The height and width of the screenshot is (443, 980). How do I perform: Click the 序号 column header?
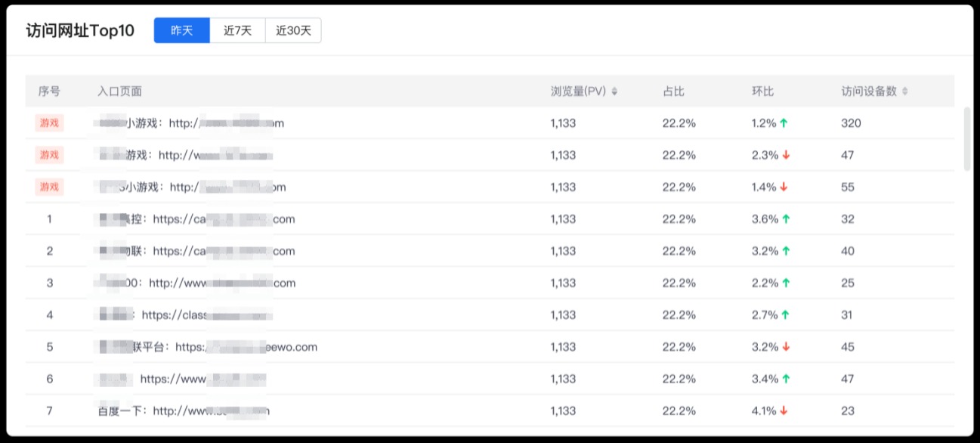49,91
